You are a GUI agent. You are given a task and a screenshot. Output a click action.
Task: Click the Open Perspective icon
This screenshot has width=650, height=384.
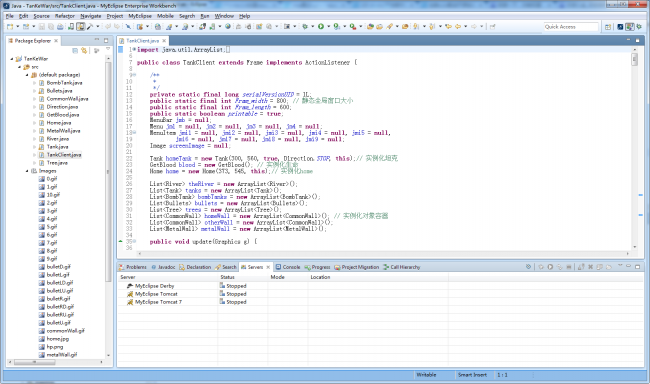tap(608, 27)
